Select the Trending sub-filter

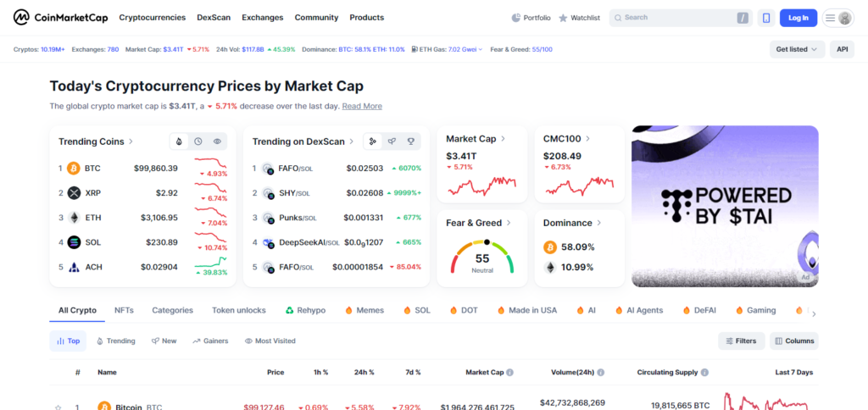tap(115, 341)
